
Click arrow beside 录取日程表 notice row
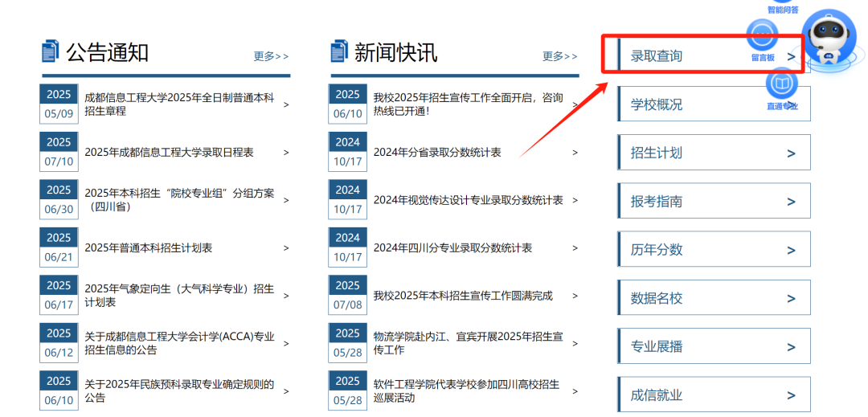(x=286, y=153)
